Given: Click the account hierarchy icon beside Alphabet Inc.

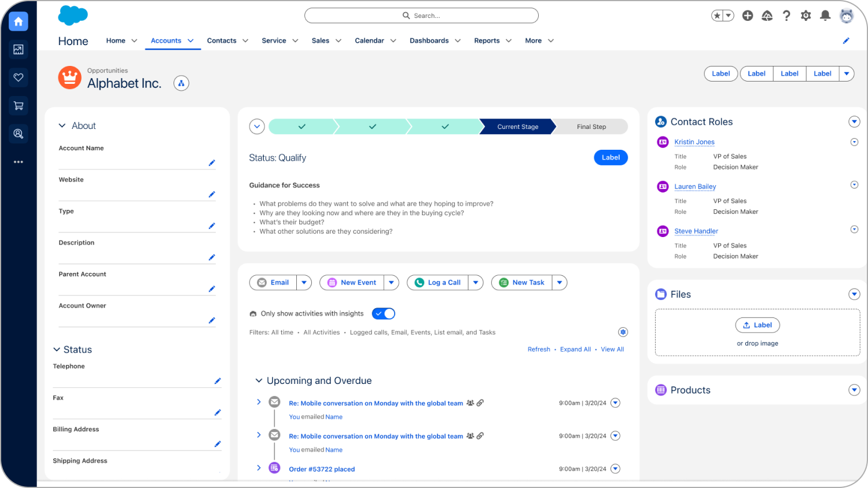Looking at the screenshot, I should pos(181,83).
